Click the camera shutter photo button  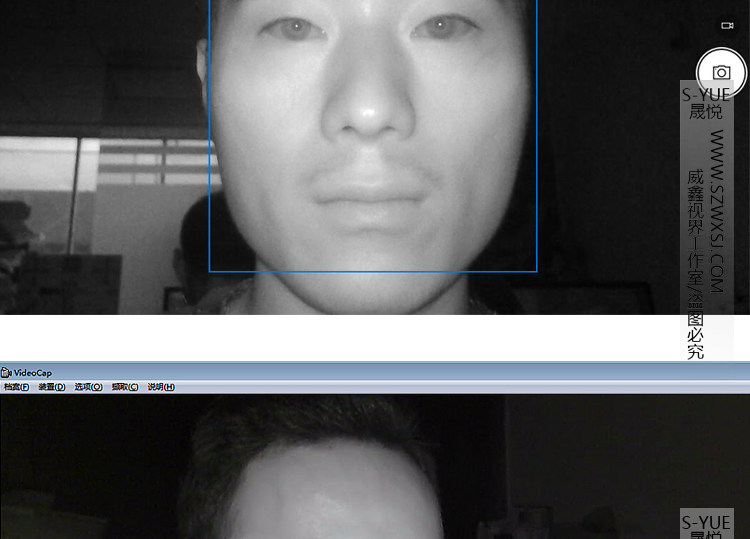(x=721, y=73)
